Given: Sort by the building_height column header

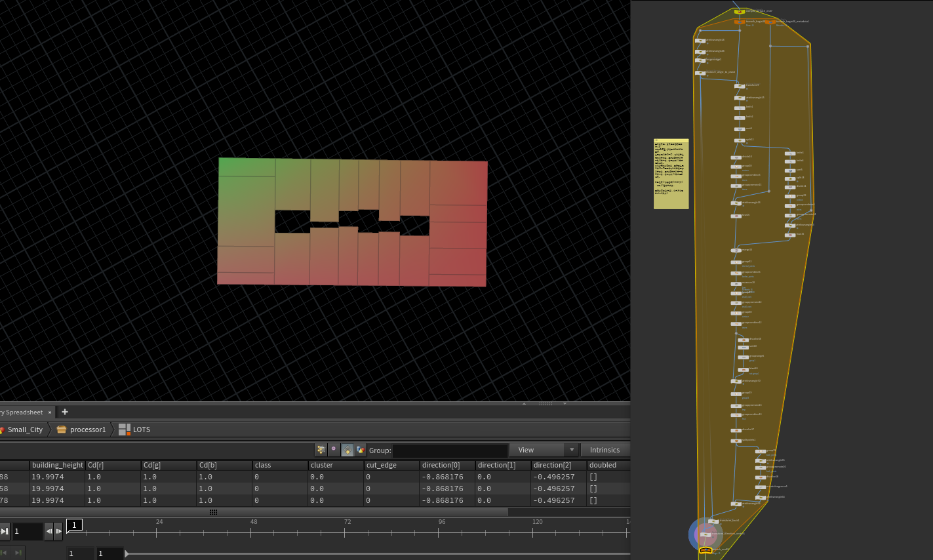Looking at the screenshot, I should point(58,465).
